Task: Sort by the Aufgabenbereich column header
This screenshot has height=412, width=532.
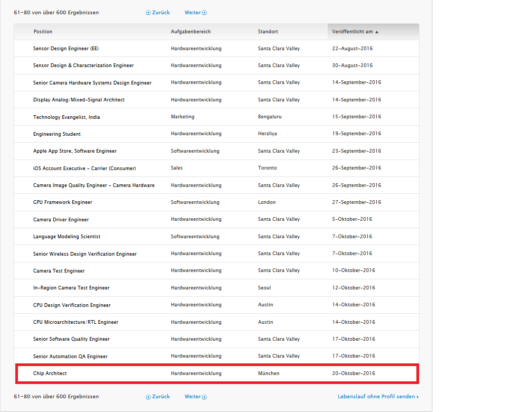Action: [x=191, y=32]
